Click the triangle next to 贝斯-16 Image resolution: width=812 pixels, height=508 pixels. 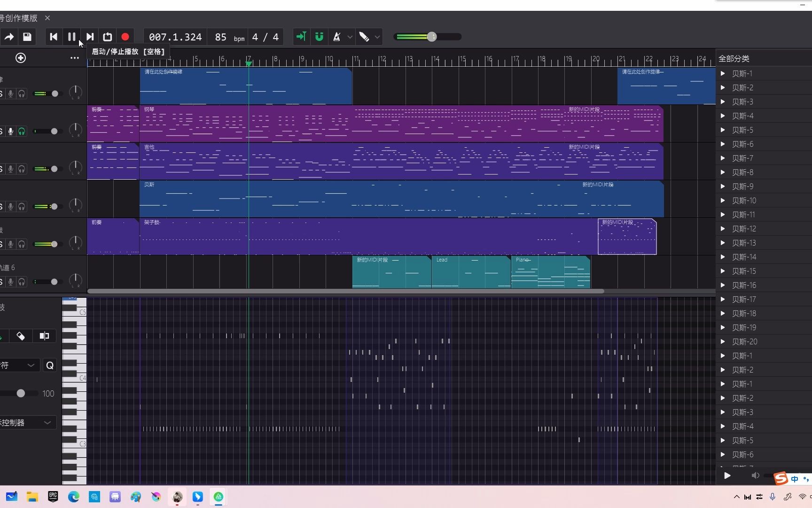point(723,285)
